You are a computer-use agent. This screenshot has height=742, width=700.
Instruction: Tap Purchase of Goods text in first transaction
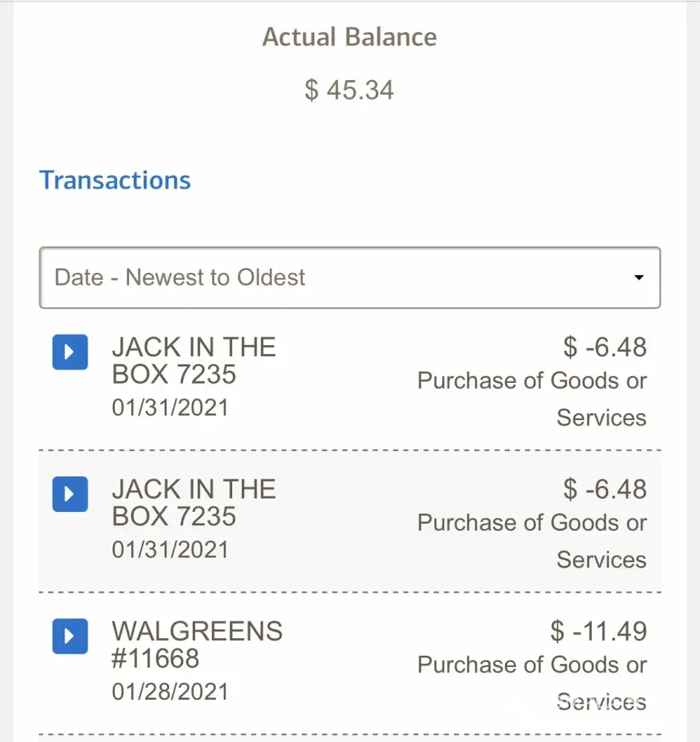[532, 381]
